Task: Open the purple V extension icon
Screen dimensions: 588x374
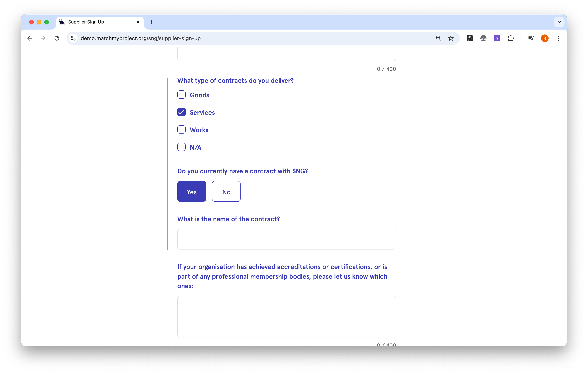Action: click(x=497, y=38)
